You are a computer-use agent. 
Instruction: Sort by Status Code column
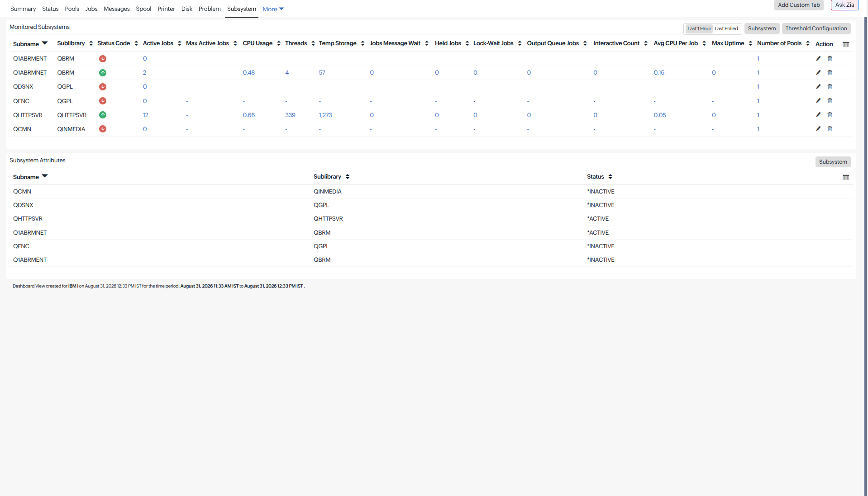click(x=118, y=43)
